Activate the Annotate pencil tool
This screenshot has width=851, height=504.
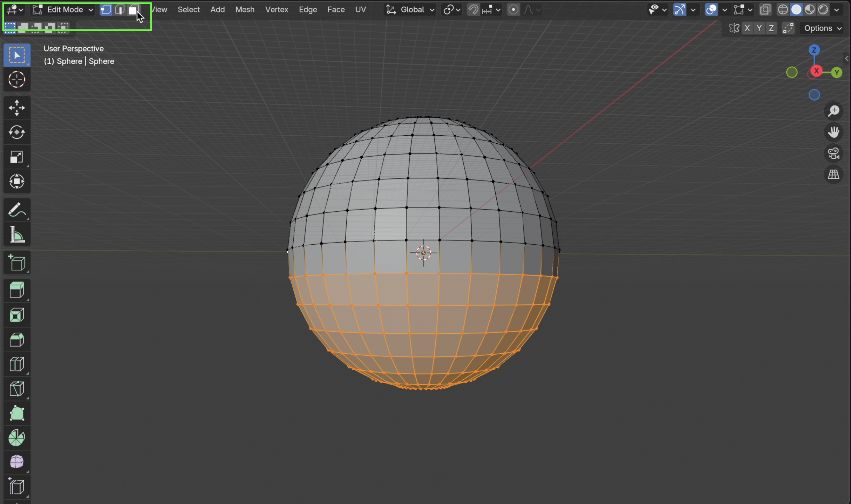click(16, 210)
